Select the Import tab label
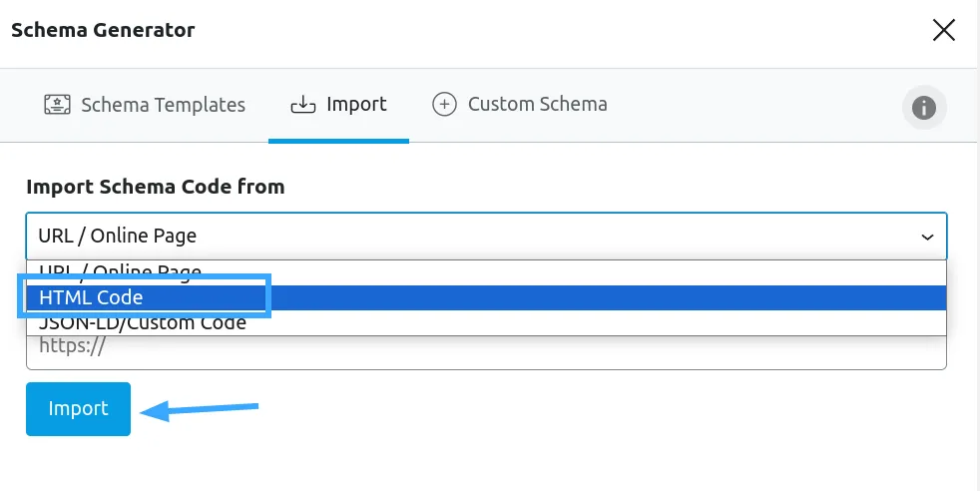The width and height of the screenshot is (980, 491). tap(356, 104)
